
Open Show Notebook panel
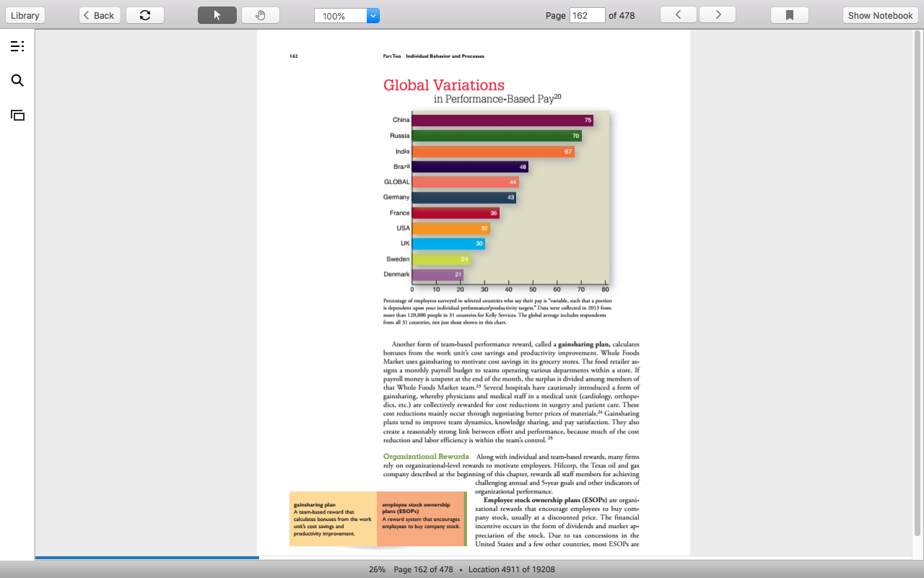880,15
